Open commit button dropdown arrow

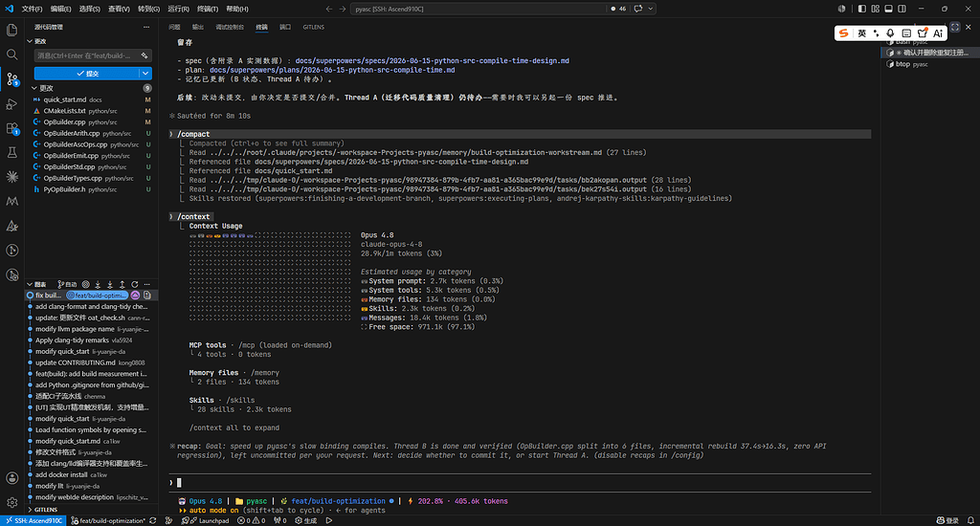tap(145, 73)
